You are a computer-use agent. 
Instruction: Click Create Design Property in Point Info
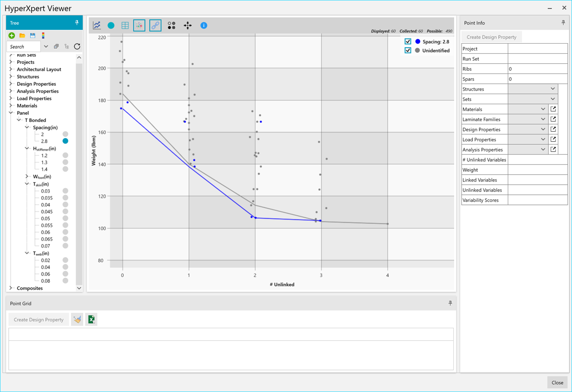[x=491, y=37]
